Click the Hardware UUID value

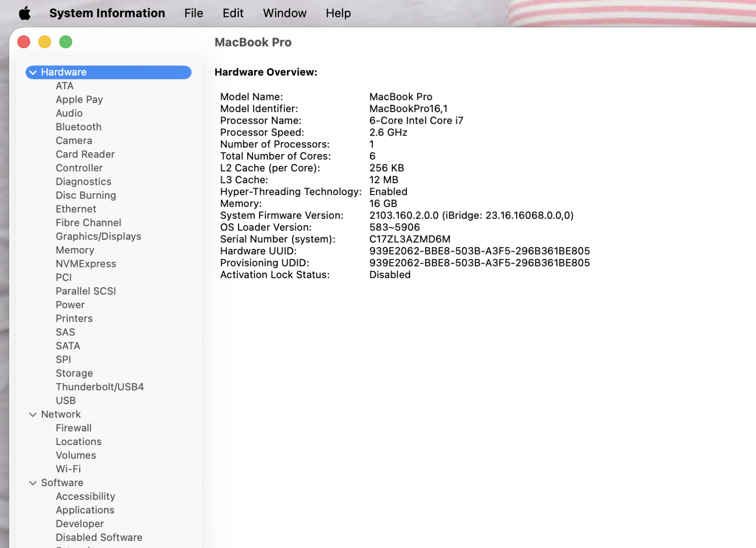[x=480, y=251]
